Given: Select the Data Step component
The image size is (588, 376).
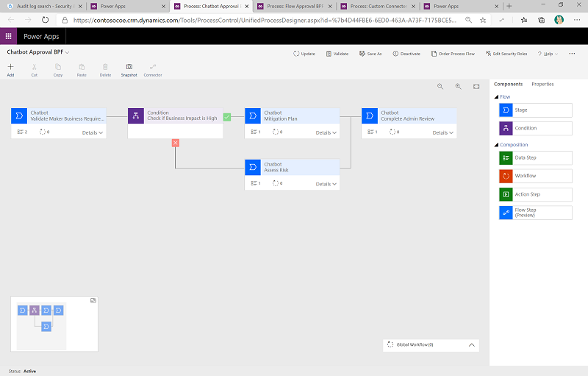Looking at the screenshot, I should click(536, 157).
